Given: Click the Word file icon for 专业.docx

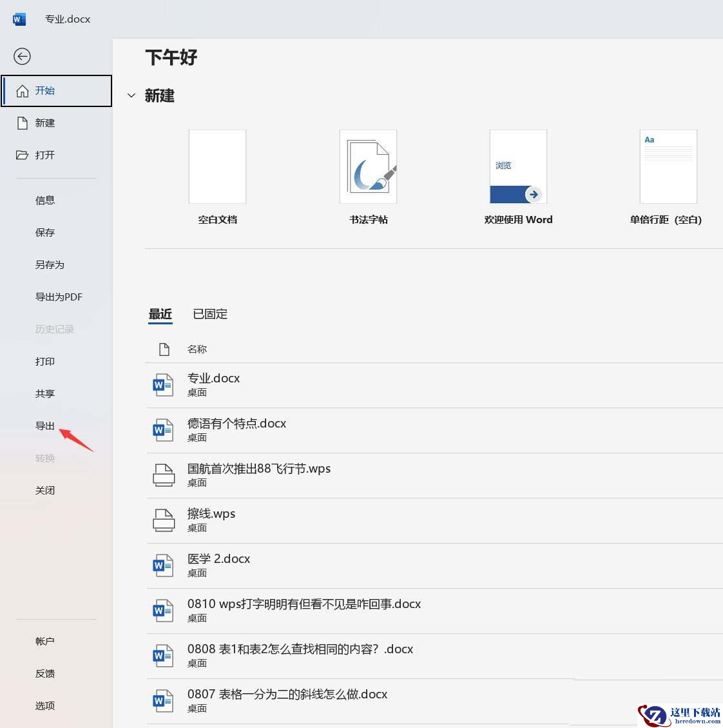Looking at the screenshot, I should [x=163, y=385].
